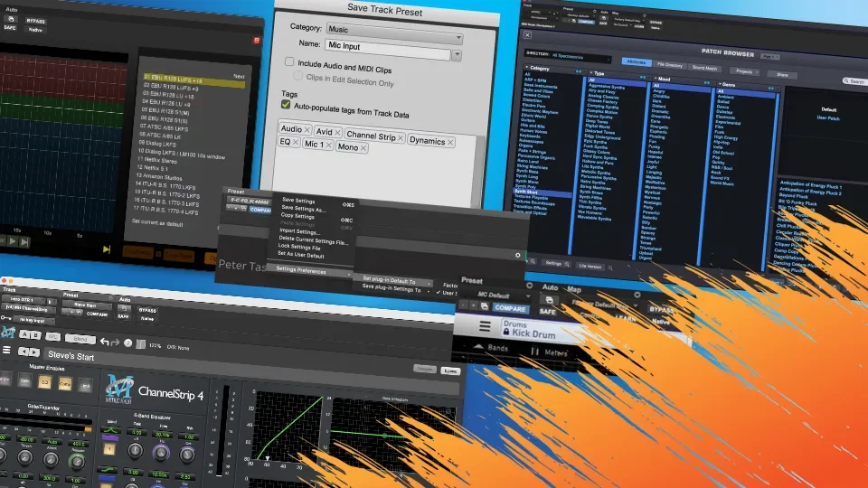The width and height of the screenshot is (868, 488).
Task: Click the copy settings icon beside COMPARE in Drums plugin
Action: pos(485,306)
